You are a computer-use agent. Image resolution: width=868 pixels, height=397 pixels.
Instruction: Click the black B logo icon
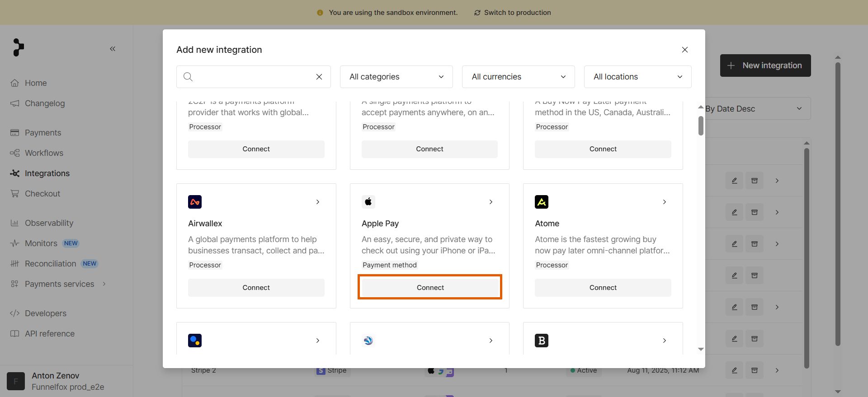coord(542,341)
